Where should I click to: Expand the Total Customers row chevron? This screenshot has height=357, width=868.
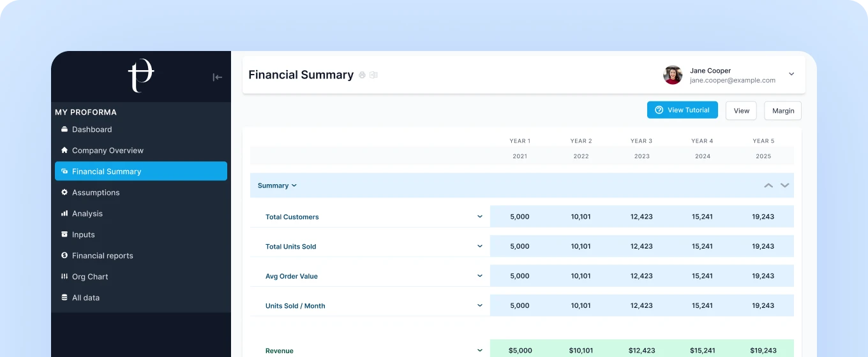click(x=480, y=217)
